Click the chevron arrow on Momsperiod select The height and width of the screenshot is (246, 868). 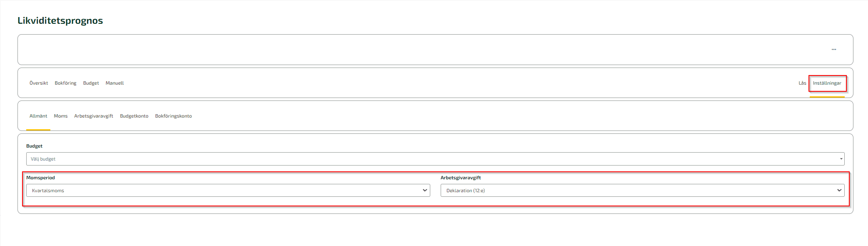tap(425, 191)
